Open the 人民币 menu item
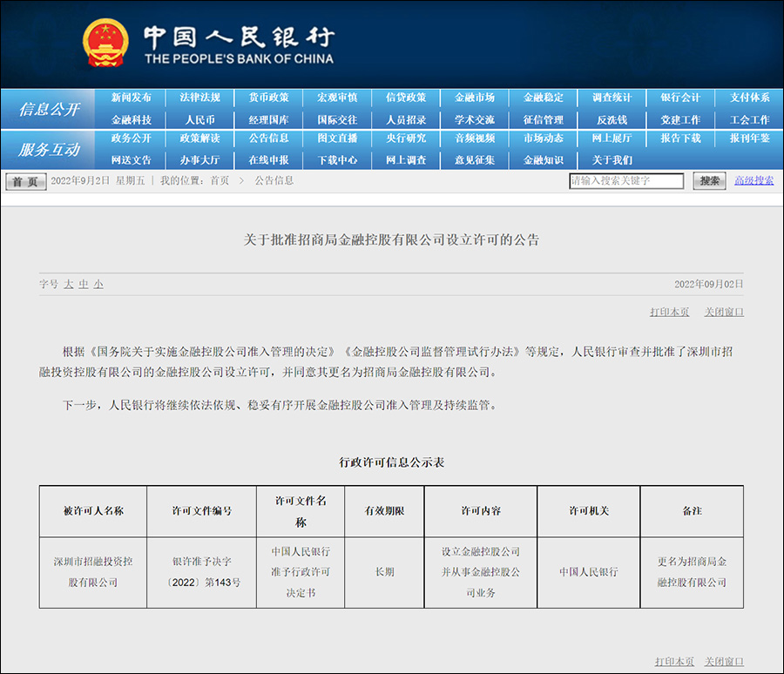 [x=200, y=120]
